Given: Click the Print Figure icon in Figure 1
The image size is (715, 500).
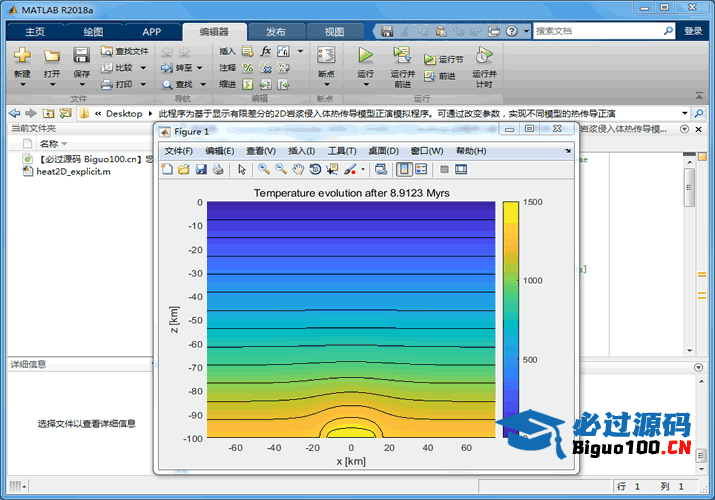Looking at the screenshot, I should pyautogui.click(x=217, y=169).
